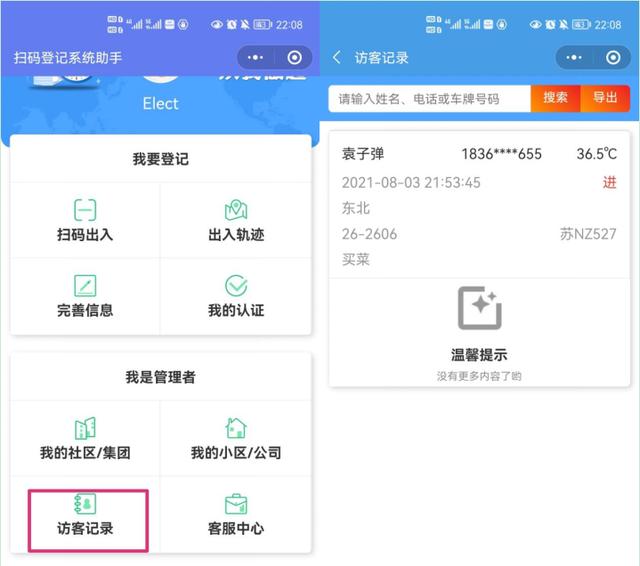
Task: Tap the 扫码出入 scan icon
Action: 85,210
